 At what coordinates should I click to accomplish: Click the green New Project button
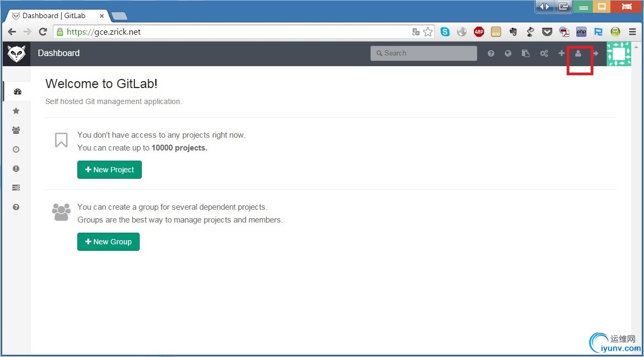[x=109, y=170]
